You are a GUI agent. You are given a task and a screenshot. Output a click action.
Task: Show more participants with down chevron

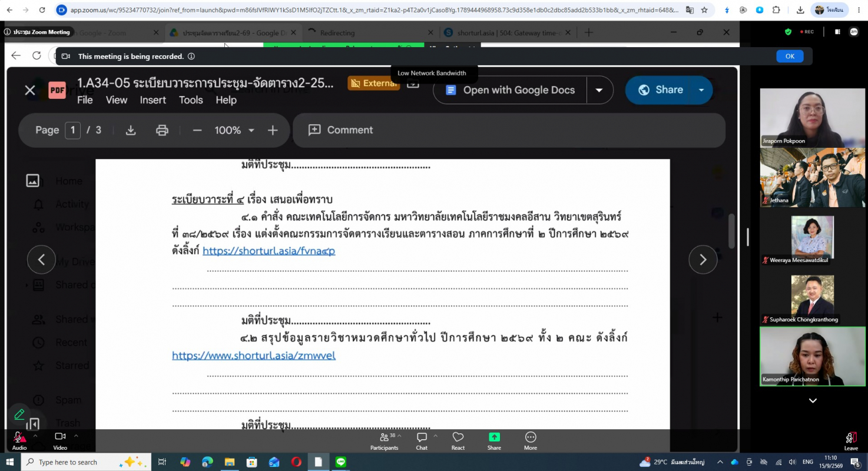pyautogui.click(x=813, y=401)
